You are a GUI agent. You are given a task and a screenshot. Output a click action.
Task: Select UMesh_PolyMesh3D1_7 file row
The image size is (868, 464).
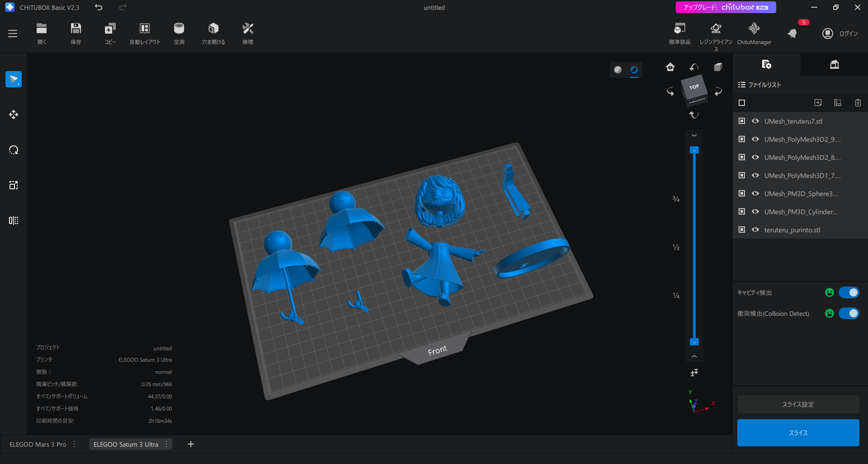(x=800, y=176)
